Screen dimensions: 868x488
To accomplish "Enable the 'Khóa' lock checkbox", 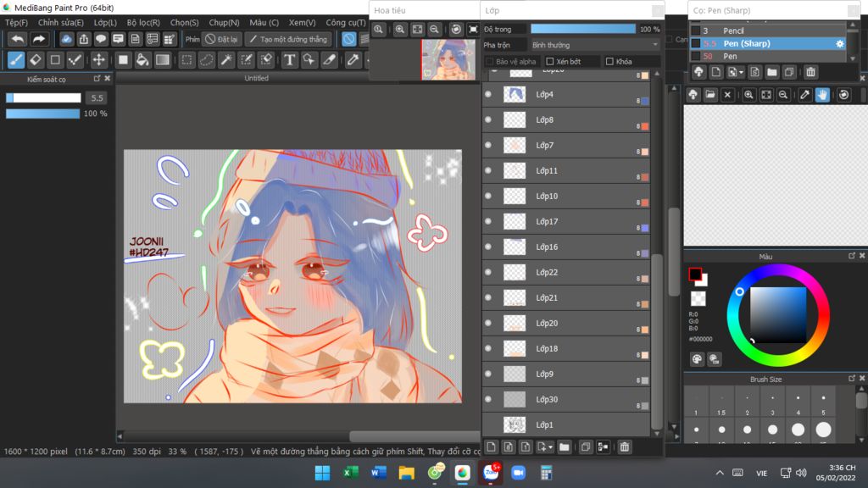I will (609, 61).
